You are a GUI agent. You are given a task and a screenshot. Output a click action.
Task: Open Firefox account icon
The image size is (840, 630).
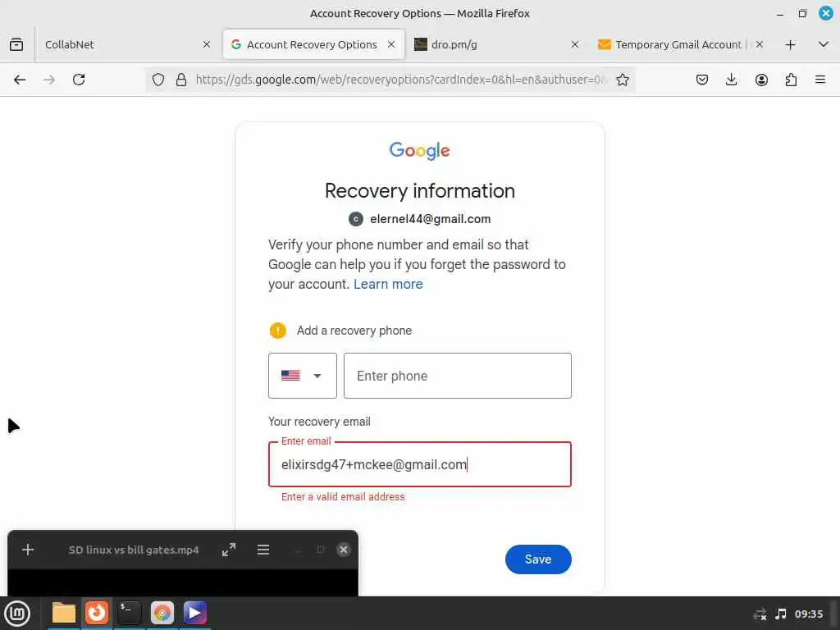tap(761, 80)
